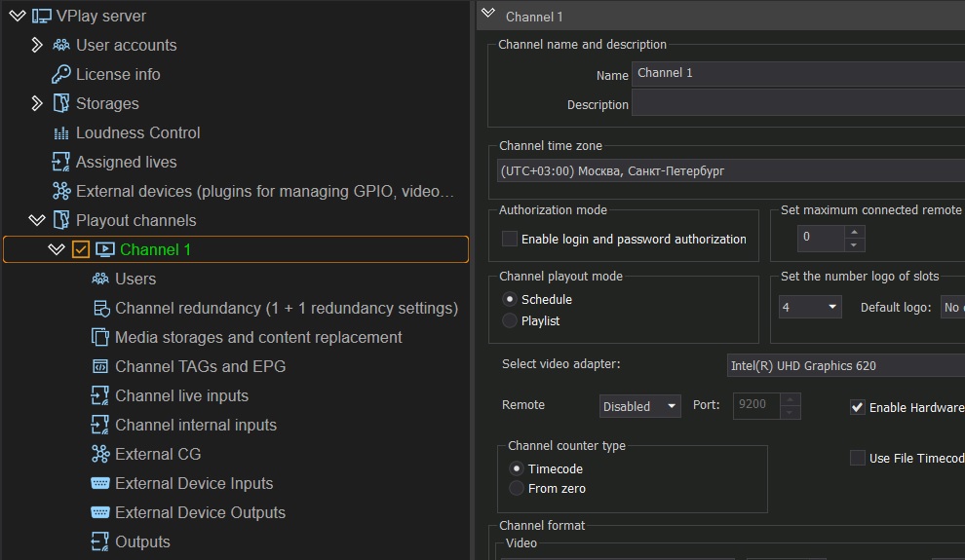Viewport: 965px width, 560px height.
Task: Click the Storages icon in tree
Action: coord(61,103)
